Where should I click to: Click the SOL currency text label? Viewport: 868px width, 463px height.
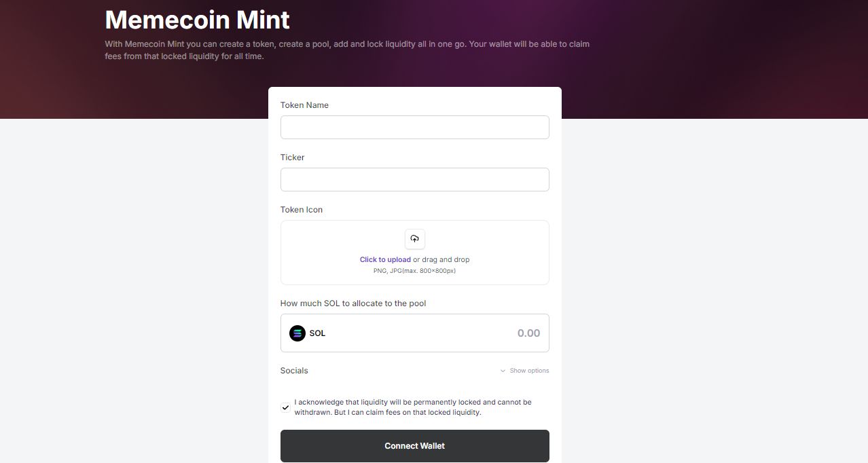[x=317, y=333]
